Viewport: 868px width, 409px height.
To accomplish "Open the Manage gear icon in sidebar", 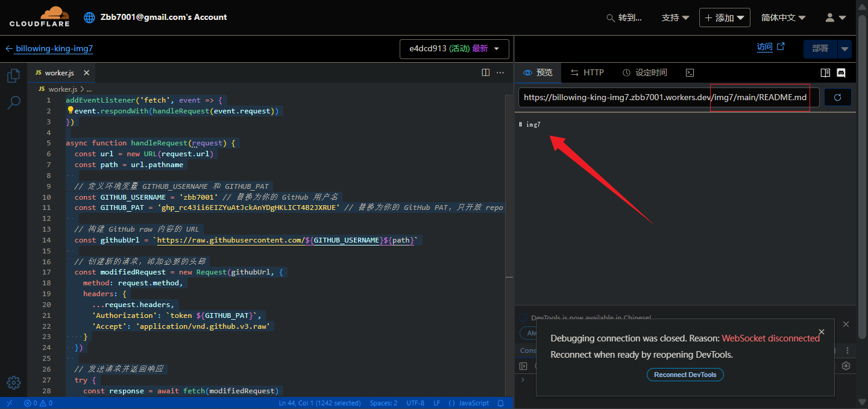I will click(x=13, y=382).
